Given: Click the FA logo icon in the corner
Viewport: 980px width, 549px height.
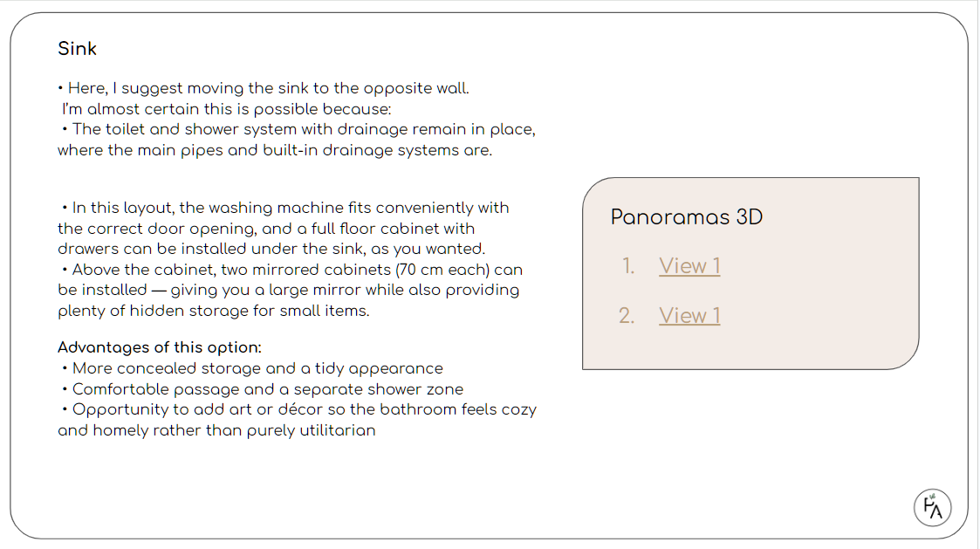Looking at the screenshot, I should click(x=932, y=507).
